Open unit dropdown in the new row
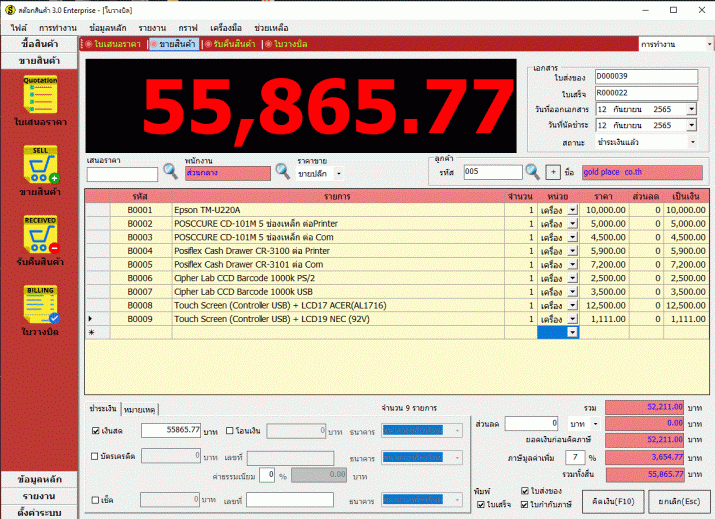The image size is (715, 519). pyautogui.click(x=573, y=332)
